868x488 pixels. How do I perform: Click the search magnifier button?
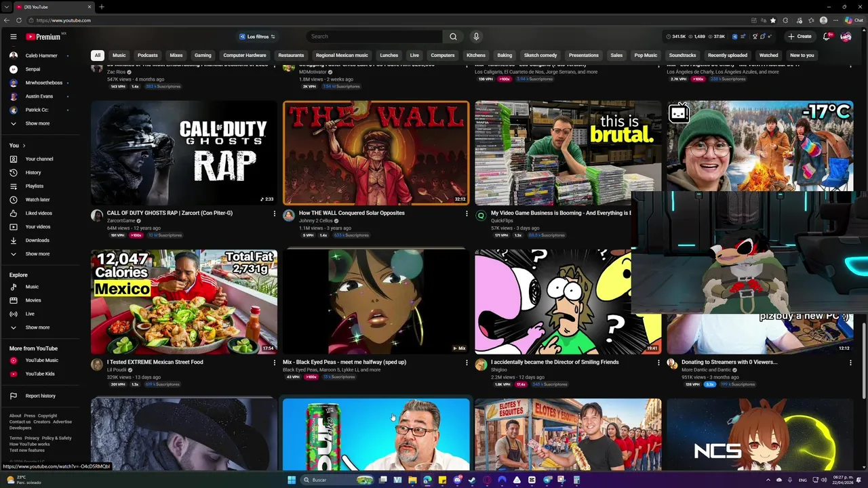click(453, 37)
